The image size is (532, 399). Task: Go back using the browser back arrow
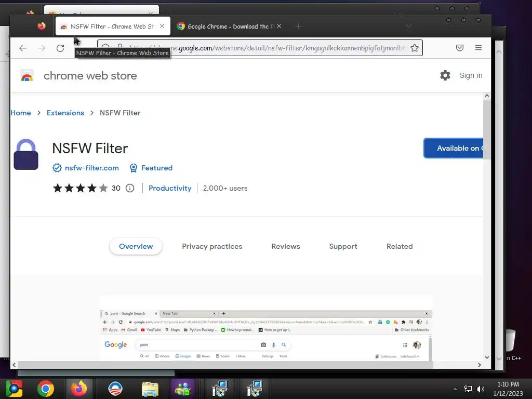click(x=23, y=48)
